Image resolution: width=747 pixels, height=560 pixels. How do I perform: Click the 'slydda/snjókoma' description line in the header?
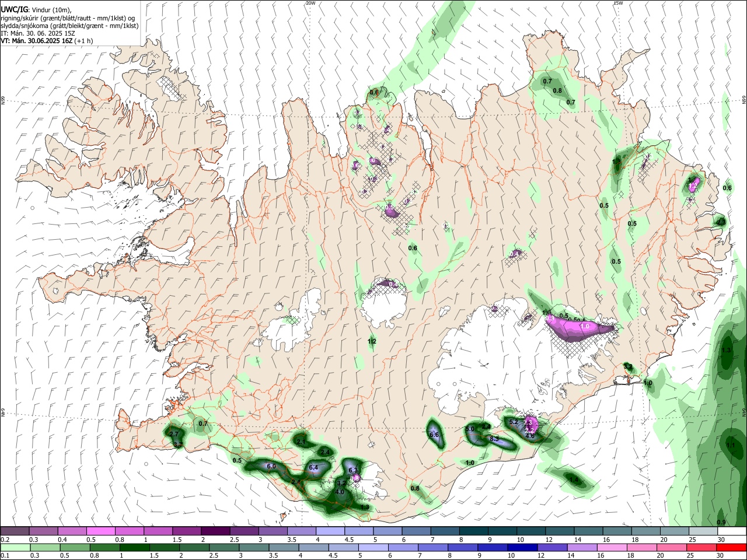[x=69, y=26]
